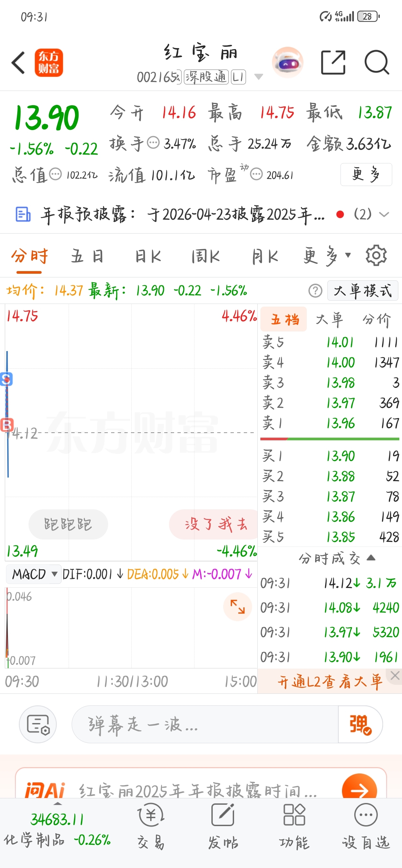Open the 年报预披露 announcement document icon

23,214
